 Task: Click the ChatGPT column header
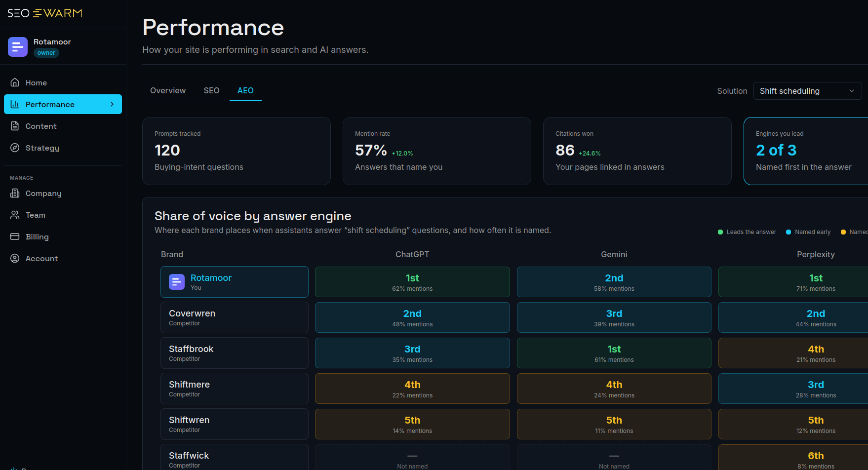(x=412, y=254)
